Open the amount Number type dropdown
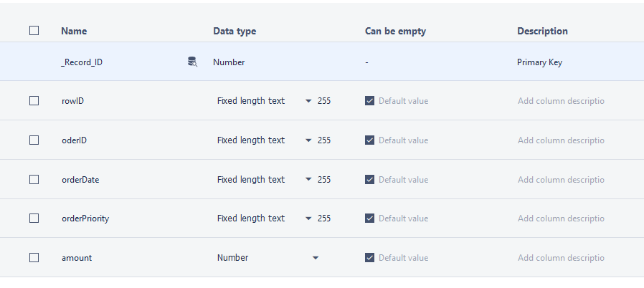 pyautogui.click(x=315, y=258)
